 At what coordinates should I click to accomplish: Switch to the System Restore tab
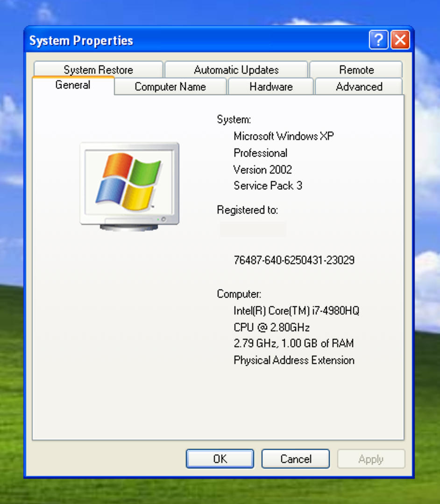98,70
